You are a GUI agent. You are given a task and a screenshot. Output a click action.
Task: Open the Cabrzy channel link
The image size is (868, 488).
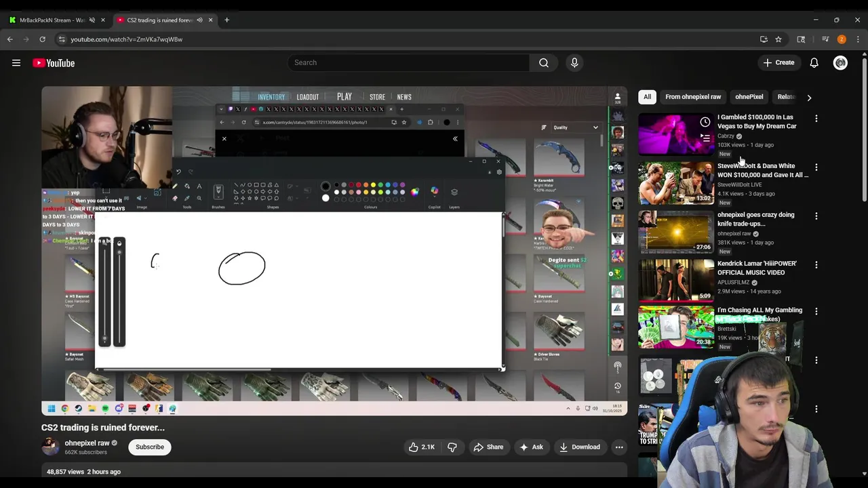pyautogui.click(x=726, y=136)
